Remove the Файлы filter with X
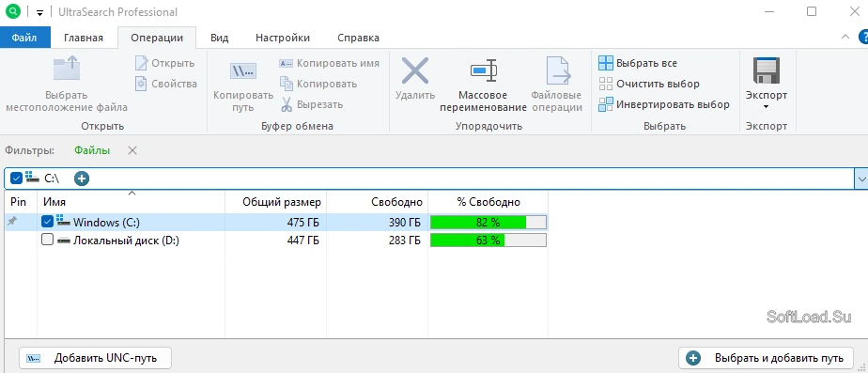The image size is (868, 373). click(x=132, y=150)
